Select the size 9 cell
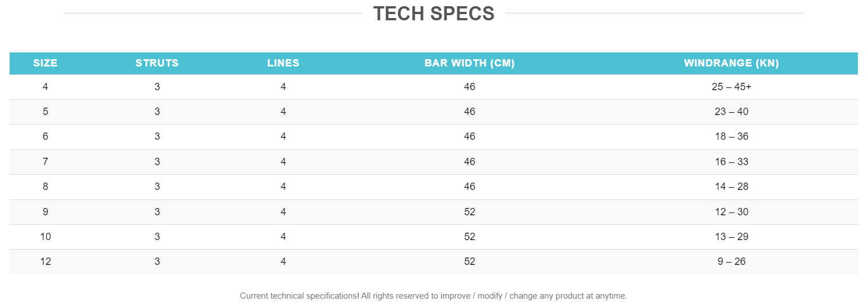This screenshot has height=306, width=868. tap(46, 212)
